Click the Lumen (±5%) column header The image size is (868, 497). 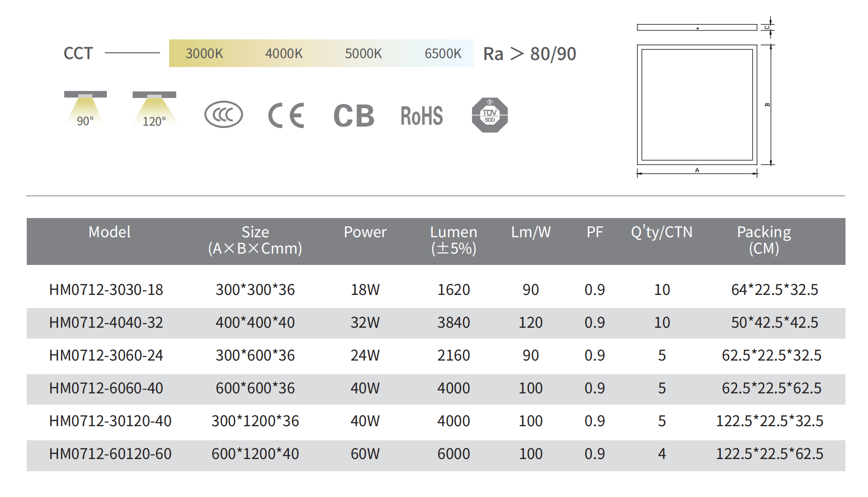(454, 240)
